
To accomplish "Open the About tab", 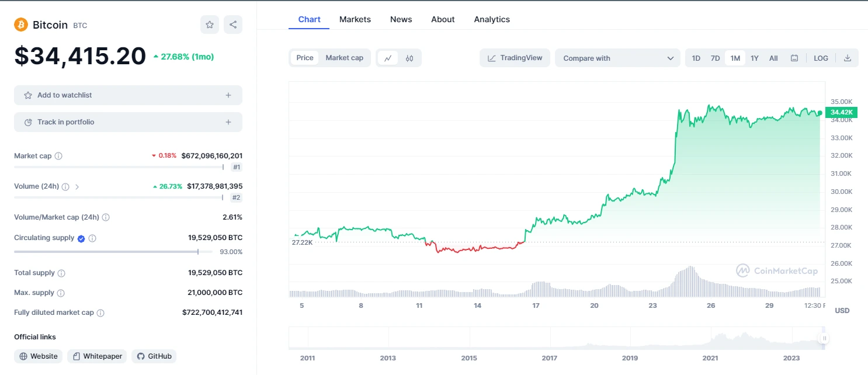I will pyautogui.click(x=443, y=19).
